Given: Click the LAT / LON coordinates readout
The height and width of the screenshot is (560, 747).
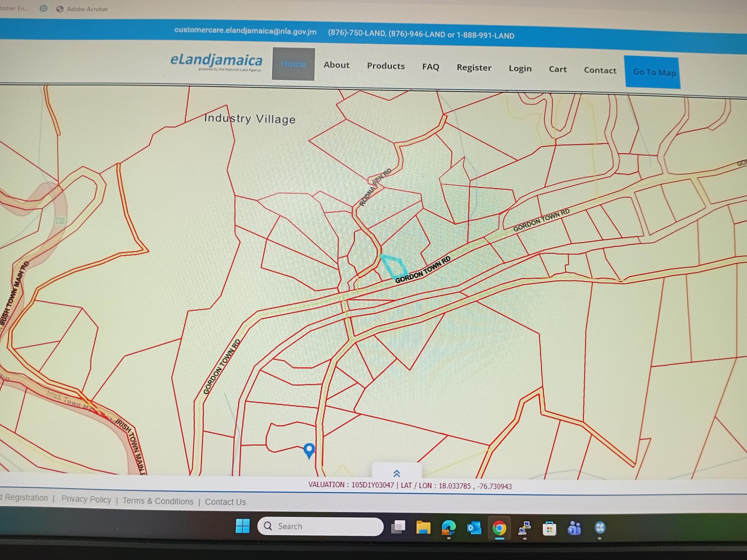Looking at the screenshot, I should tap(456, 486).
